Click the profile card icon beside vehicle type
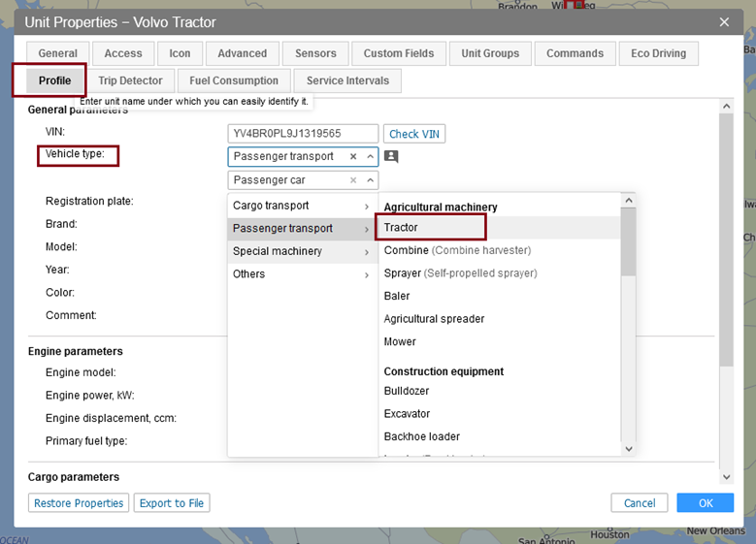Image resolution: width=756 pixels, height=544 pixels. pyautogui.click(x=391, y=156)
